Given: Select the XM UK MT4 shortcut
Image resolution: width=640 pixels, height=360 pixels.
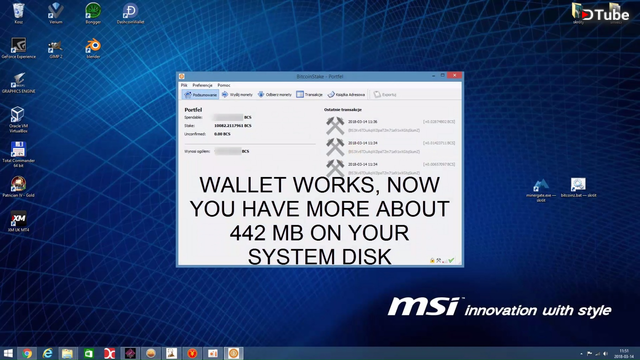Looking at the screenshot, I should (18, 222).
